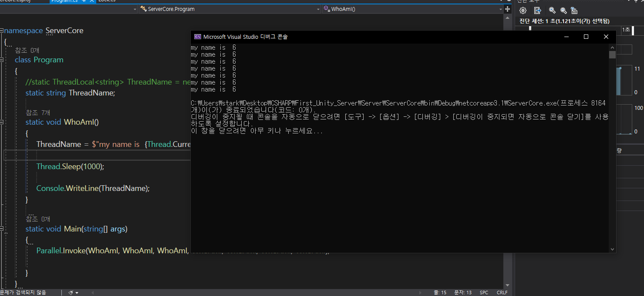644x296 pixels.
Task: Click the SPC indicator in status bar
Action: (484, 293)
